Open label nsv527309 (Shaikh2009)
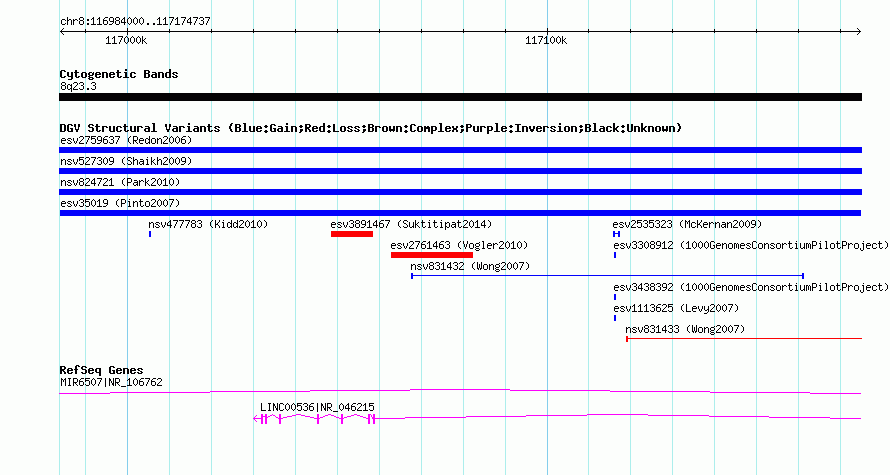Screen dimensions: 890x475 (126, 161)
